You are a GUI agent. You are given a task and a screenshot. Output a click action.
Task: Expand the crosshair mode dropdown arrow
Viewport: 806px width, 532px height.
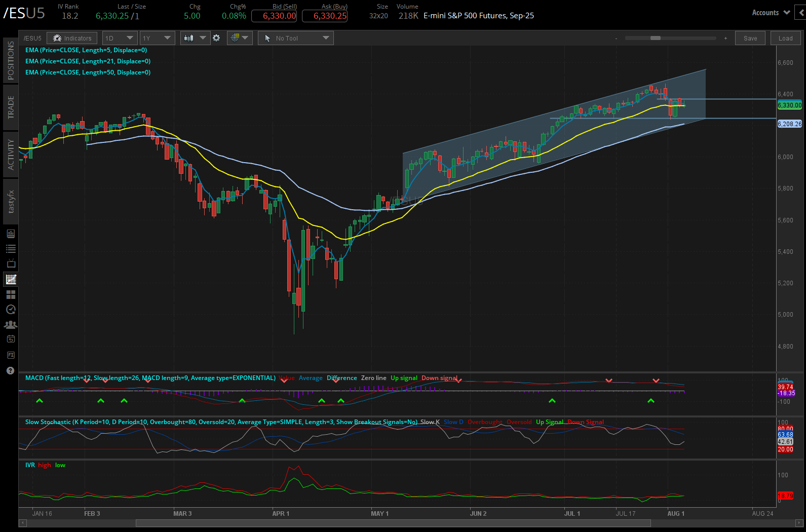[245, 38]
